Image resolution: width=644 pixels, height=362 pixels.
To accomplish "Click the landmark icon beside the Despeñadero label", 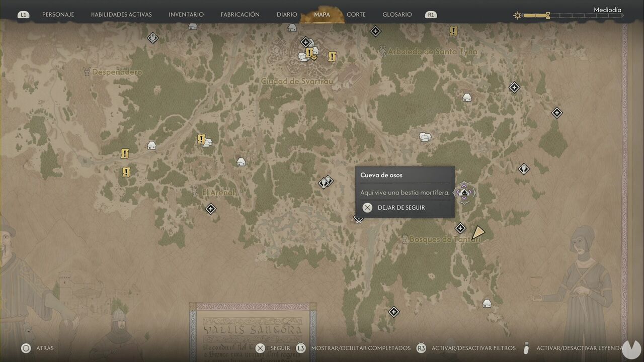I will tap(87, 72).
